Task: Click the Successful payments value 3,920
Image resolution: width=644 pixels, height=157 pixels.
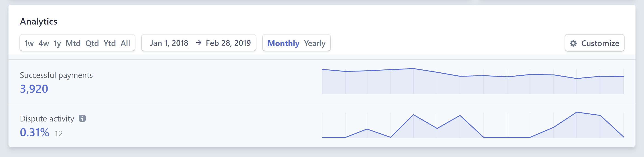Action: (34, 89)
